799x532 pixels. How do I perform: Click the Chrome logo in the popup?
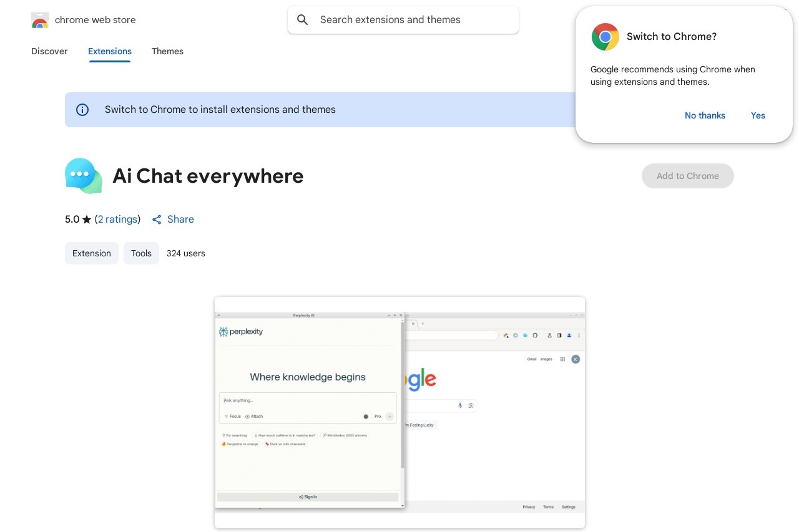click(605, 37)
